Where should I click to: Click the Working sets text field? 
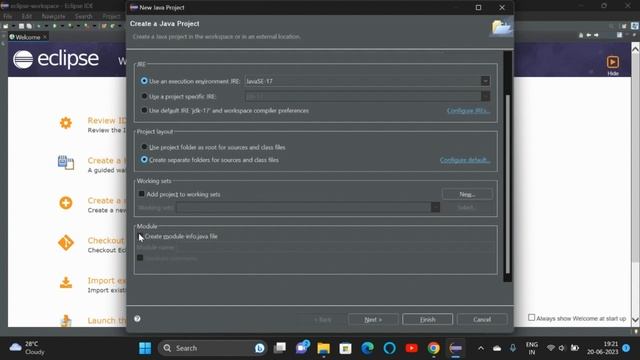pyautogui.click(x=303, y=207)
